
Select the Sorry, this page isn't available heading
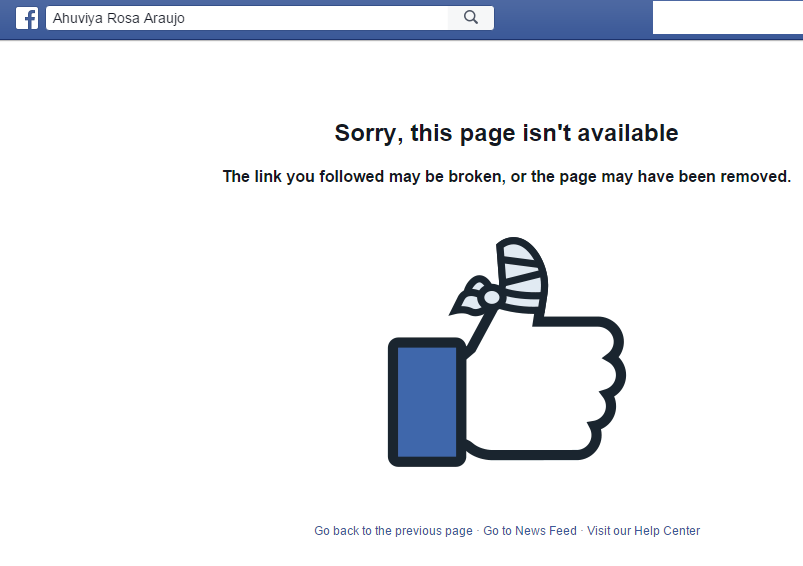pos(506,133)
